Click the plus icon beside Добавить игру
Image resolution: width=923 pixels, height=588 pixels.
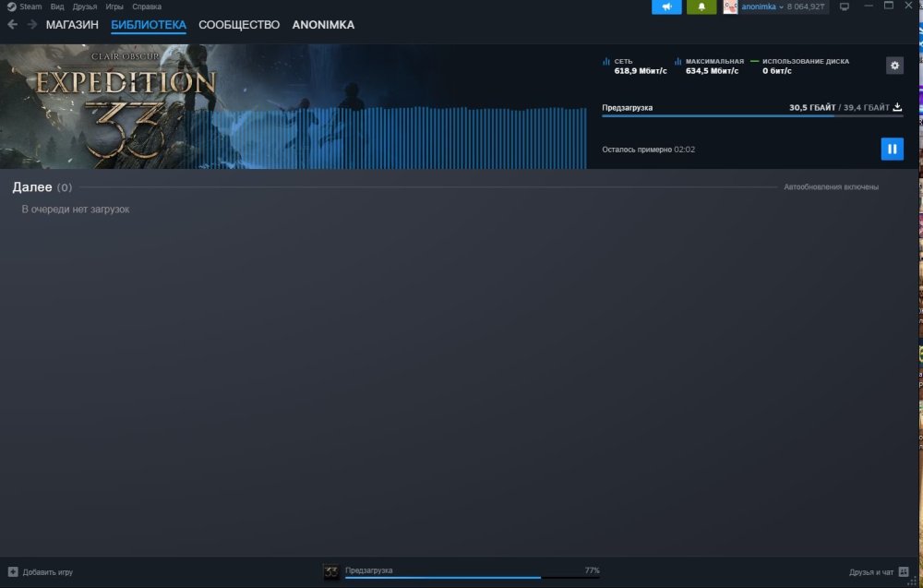pyautogui.click(x=13, y=572)
